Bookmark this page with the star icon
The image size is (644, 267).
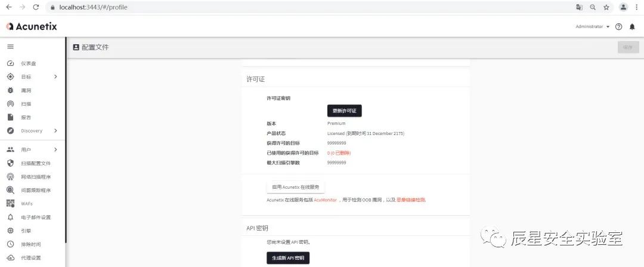click(606, 7)
